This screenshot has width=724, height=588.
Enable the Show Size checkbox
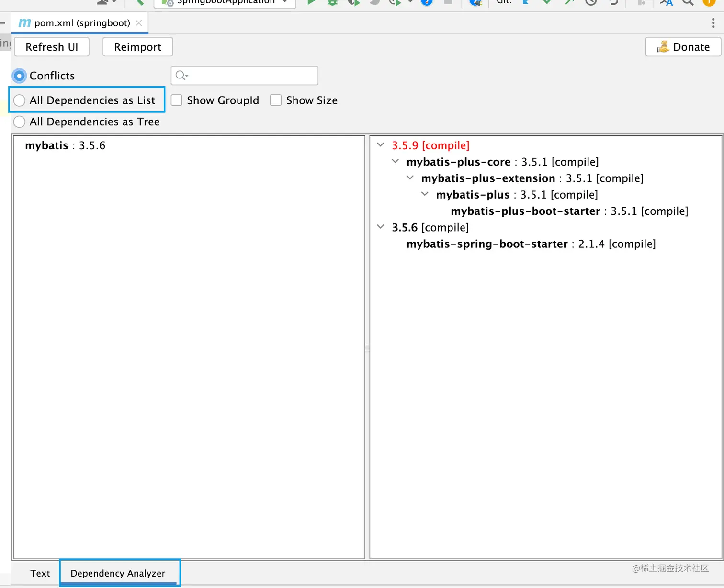point(276,100)
